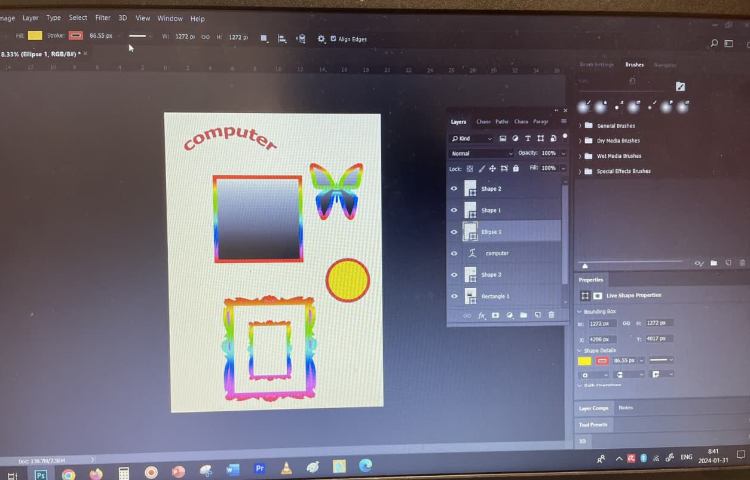The image size is (750, 480).
Task: Switch to the Paths tab
Action: tap(502, 121)
